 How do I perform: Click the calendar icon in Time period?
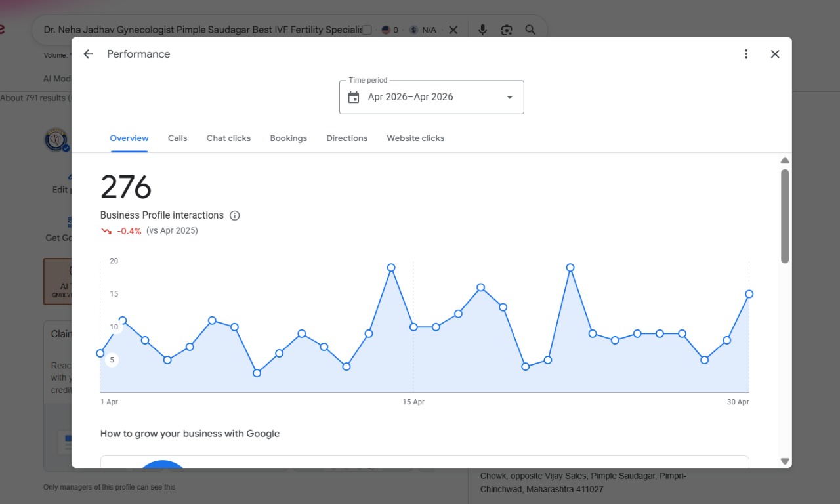(354, 97)
